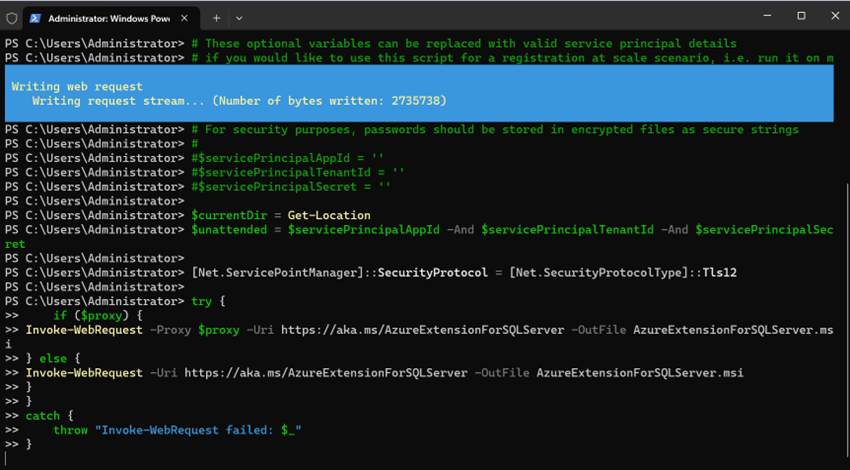This screenshot has height=470, width=850.
Task: Expand the new tab profile dropdown chevron
Action: pyautogui.click(x=239, y=17)
